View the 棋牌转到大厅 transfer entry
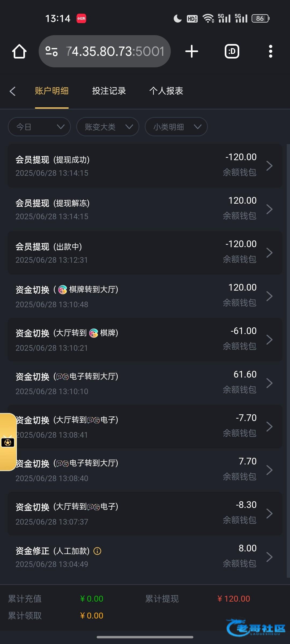Viewport: 290px width, 644px height. point(145,296)
